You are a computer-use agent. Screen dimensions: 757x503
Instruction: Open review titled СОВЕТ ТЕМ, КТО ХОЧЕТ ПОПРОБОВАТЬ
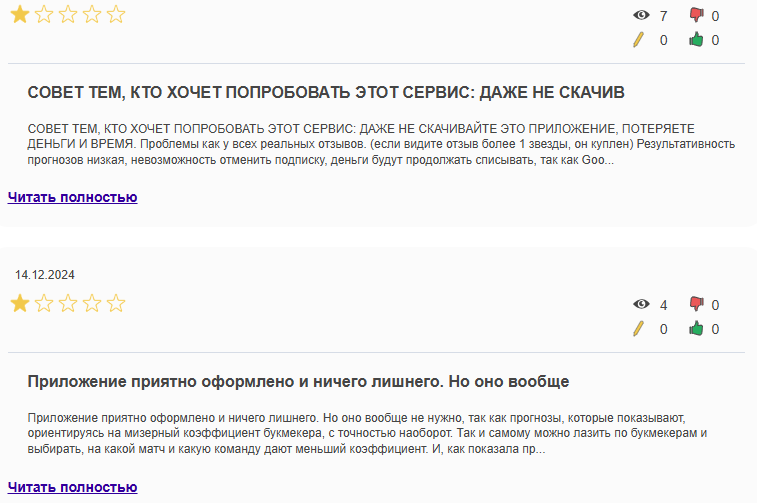point(325,93)
